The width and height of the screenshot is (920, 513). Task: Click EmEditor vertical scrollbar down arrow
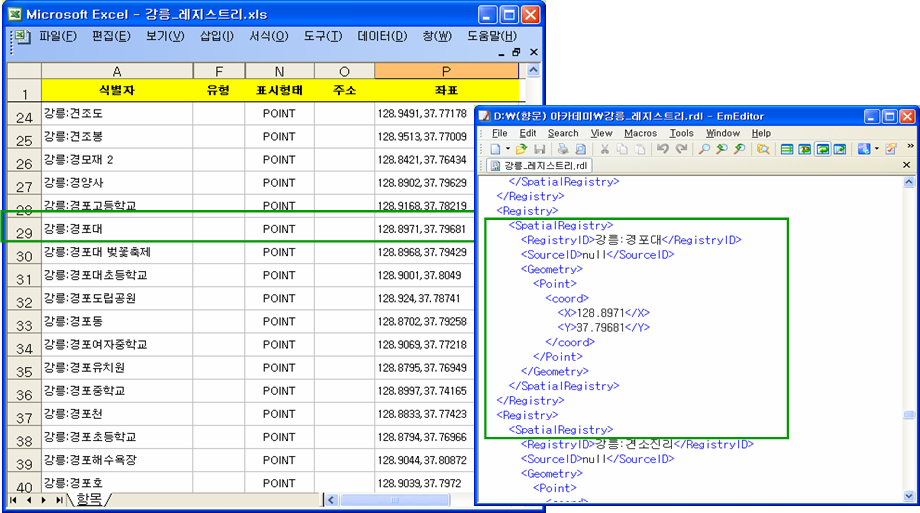tap(908, 496)
